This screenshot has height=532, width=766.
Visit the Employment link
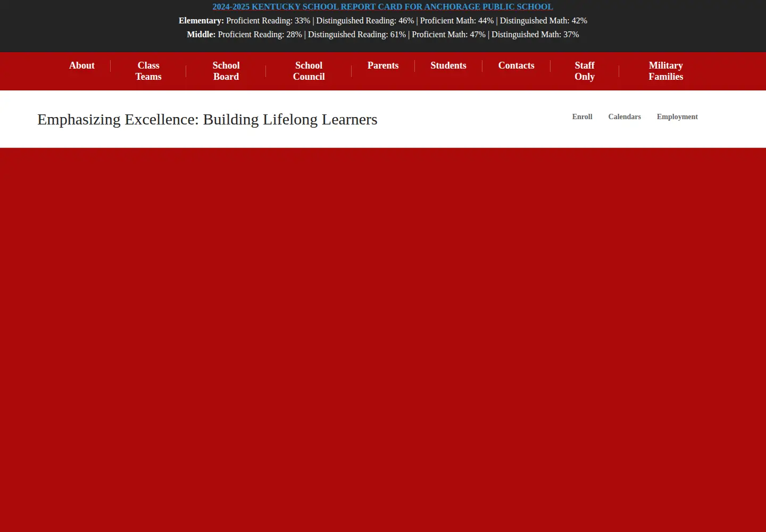(x=677, y=117)
